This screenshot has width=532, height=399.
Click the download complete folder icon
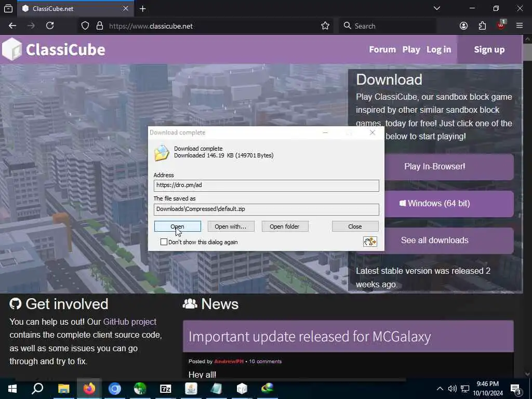[162, 153]
